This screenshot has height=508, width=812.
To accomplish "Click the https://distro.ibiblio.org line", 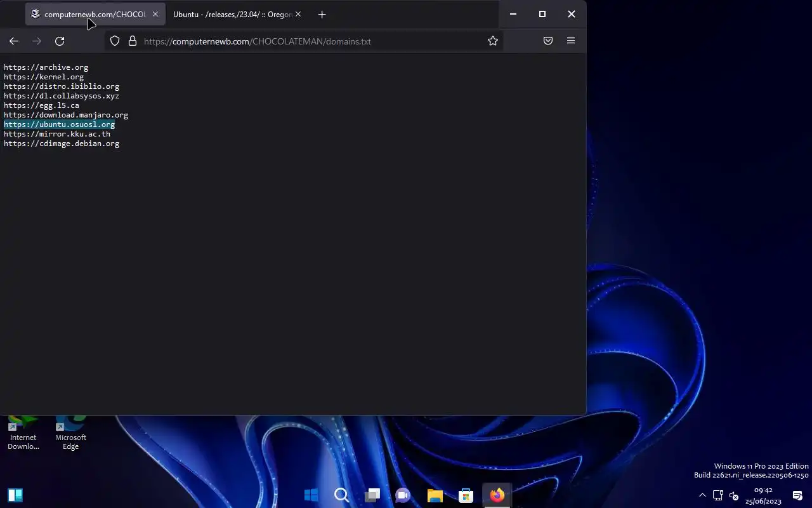I will tap(62, 86).
